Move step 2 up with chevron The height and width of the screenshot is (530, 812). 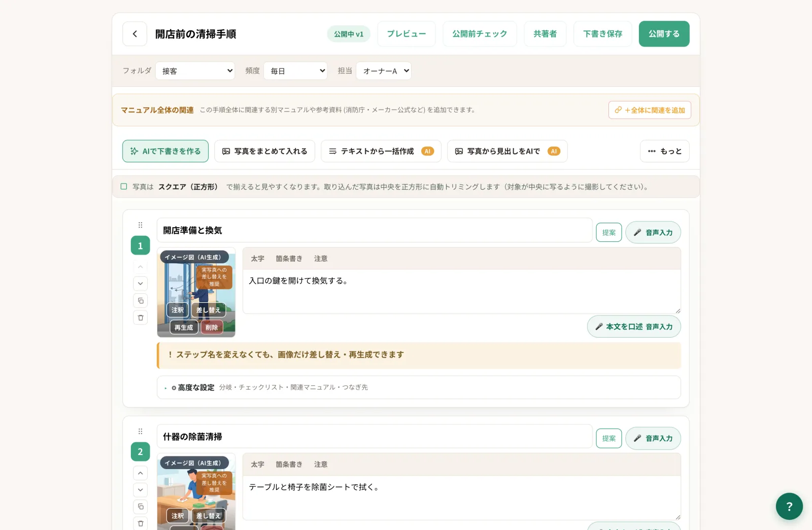(141, 473)
